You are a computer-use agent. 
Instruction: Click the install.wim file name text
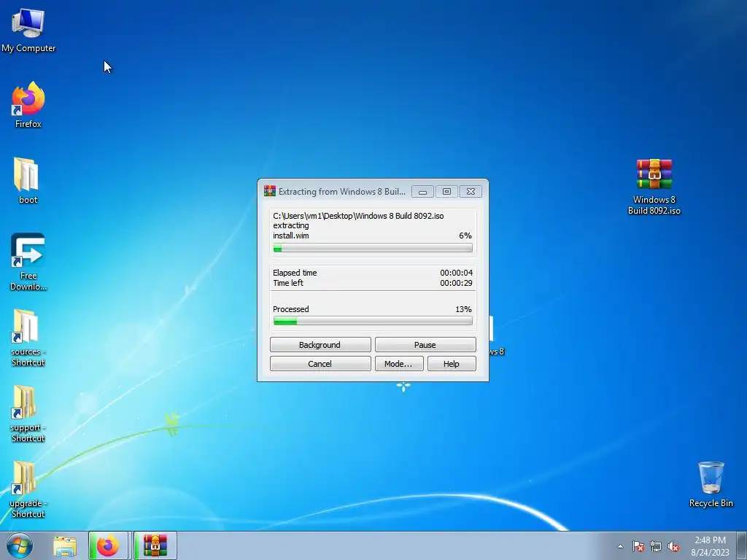click(x=290, y=236)
